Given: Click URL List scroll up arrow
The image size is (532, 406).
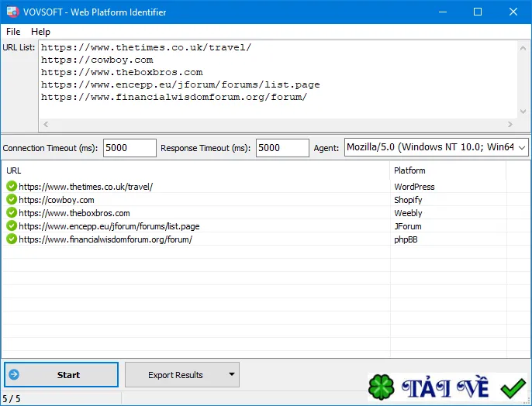Looking at the screenshot, I should coord(523,48).
